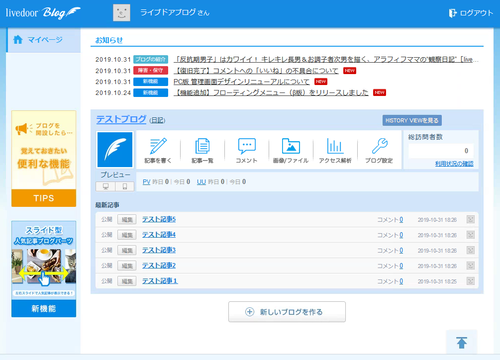Click the スライド型 人気記事ブログパーツ banner

(44, 269)
